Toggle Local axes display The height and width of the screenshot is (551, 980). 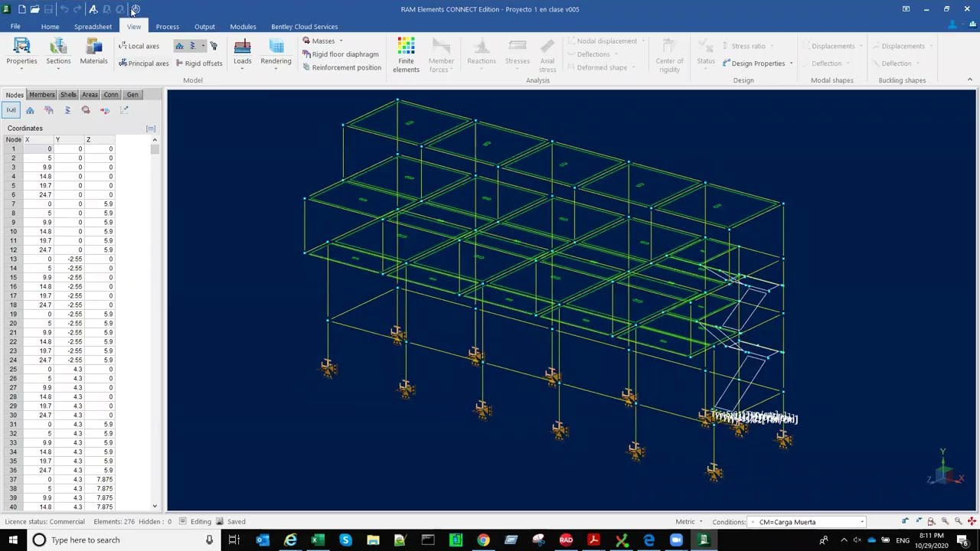139,46
